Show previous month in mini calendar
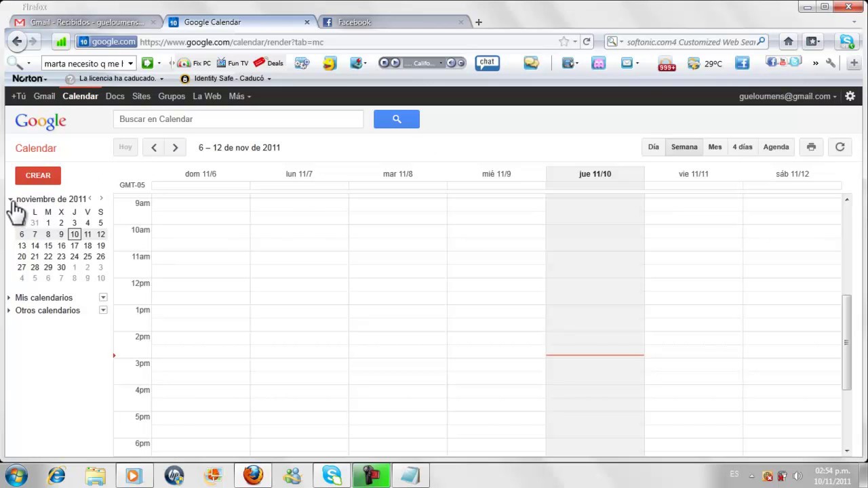 [90, 199]
